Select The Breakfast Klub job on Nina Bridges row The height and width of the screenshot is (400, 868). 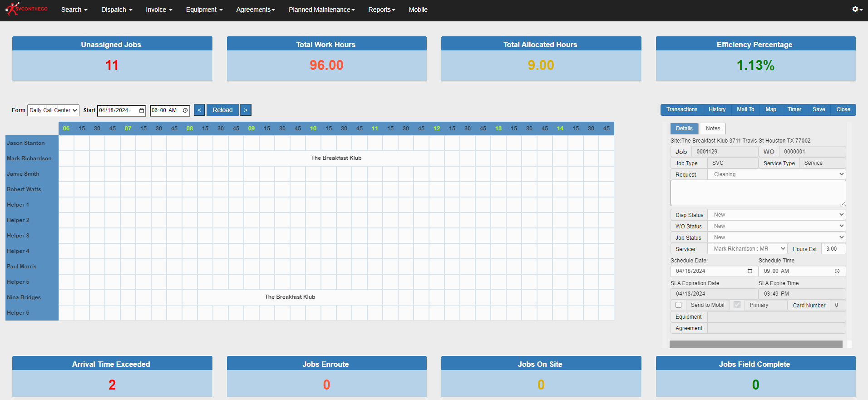coord(290,297)
